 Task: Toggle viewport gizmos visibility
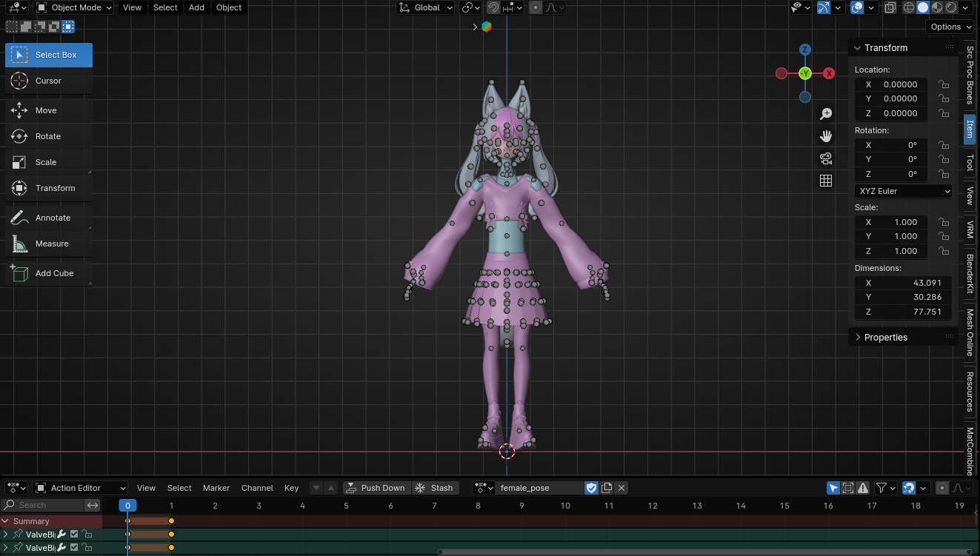coord(823,7)
